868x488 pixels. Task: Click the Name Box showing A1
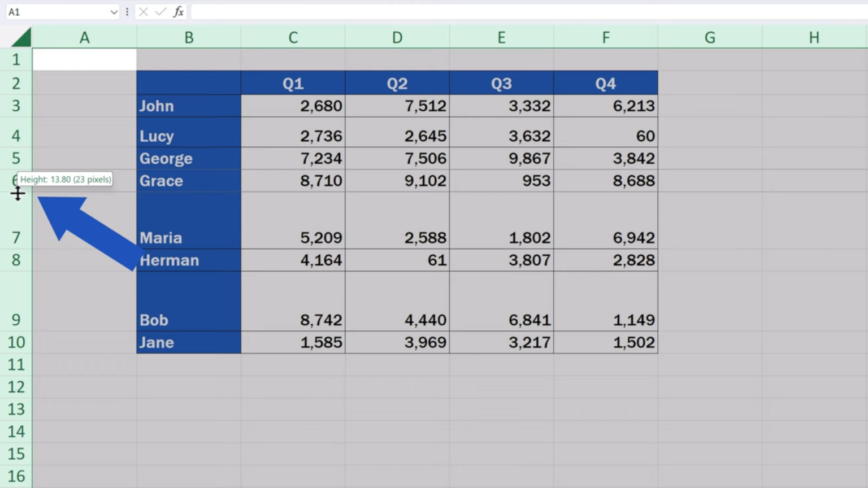point(57,12)
